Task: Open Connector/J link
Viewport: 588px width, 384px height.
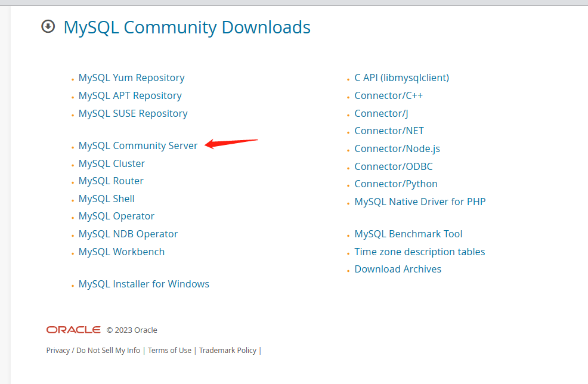Action: point(381,113)
